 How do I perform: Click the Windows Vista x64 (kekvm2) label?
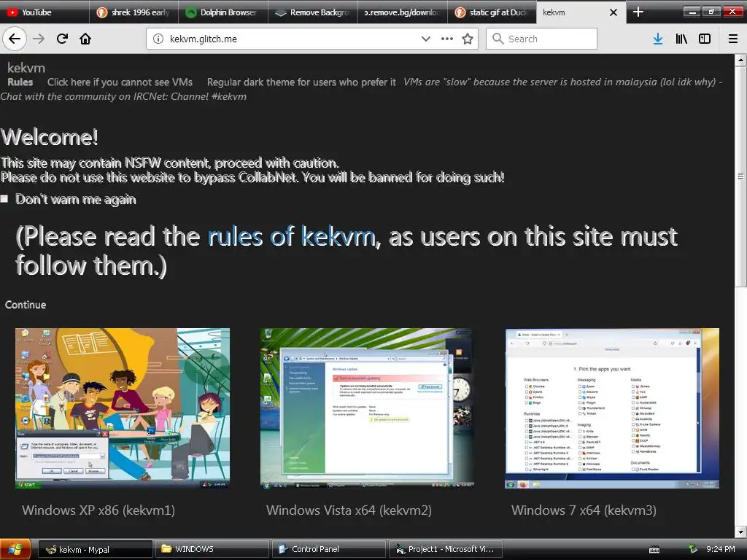point(349,510)
